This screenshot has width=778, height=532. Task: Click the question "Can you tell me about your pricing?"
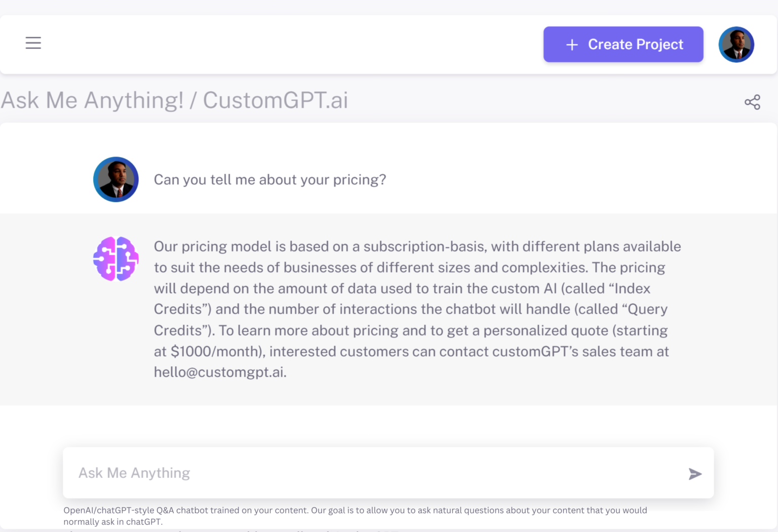[x=270, y=180]
